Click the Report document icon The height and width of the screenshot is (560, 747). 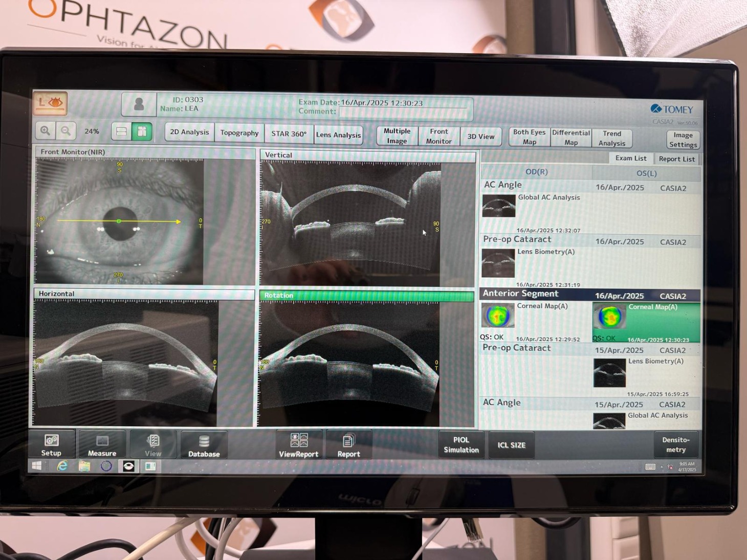348,445
